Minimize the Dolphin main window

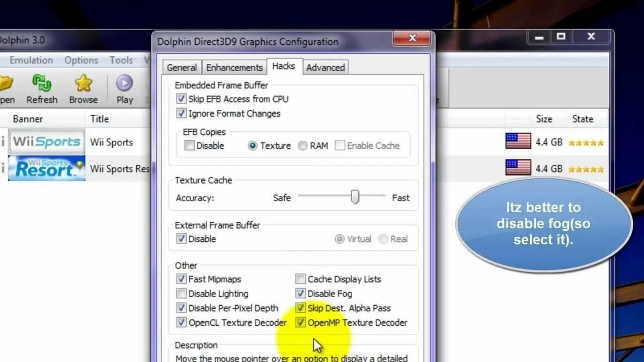pos(539,37)
